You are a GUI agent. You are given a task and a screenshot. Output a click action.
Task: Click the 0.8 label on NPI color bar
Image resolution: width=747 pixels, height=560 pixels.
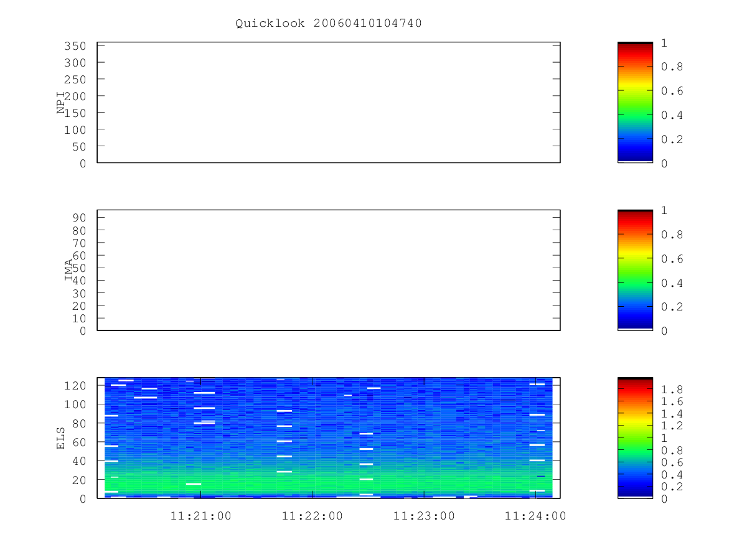[x=672, y=67]
